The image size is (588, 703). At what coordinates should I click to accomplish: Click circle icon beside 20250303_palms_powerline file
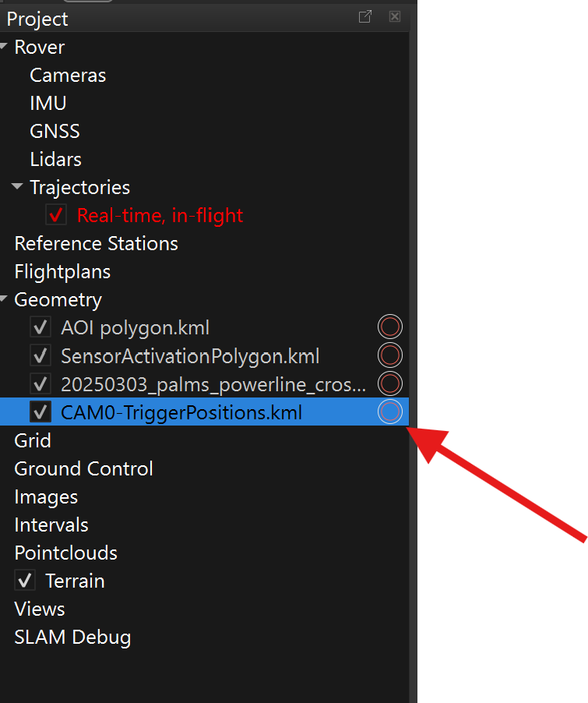(x=389, y=383)
